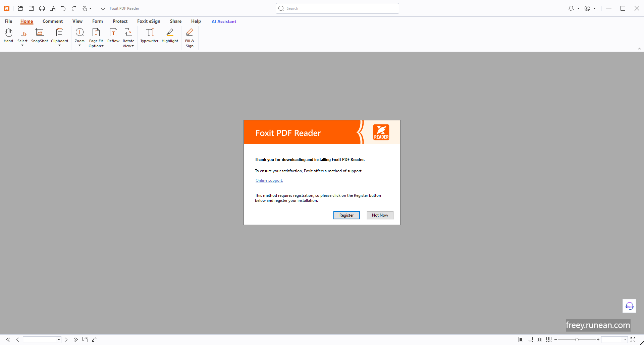Enable Reflow view
This screenshot has height=345, width=644.
[x=113, y=36]
